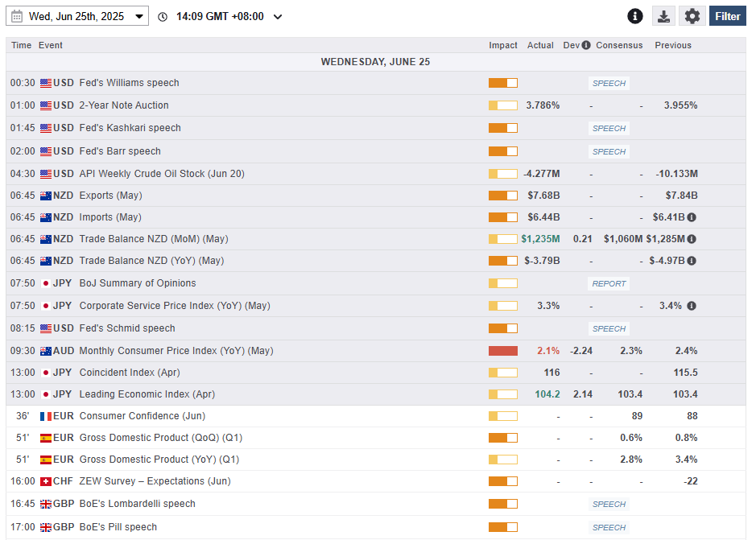Click the clock icon beside the GMT time

(163, 15)
